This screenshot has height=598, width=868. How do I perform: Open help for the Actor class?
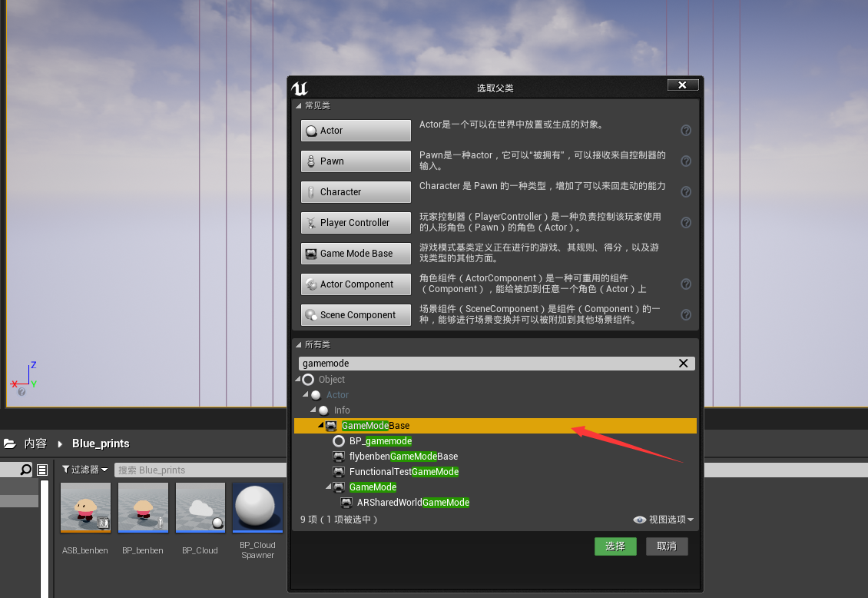coord(686,130)
